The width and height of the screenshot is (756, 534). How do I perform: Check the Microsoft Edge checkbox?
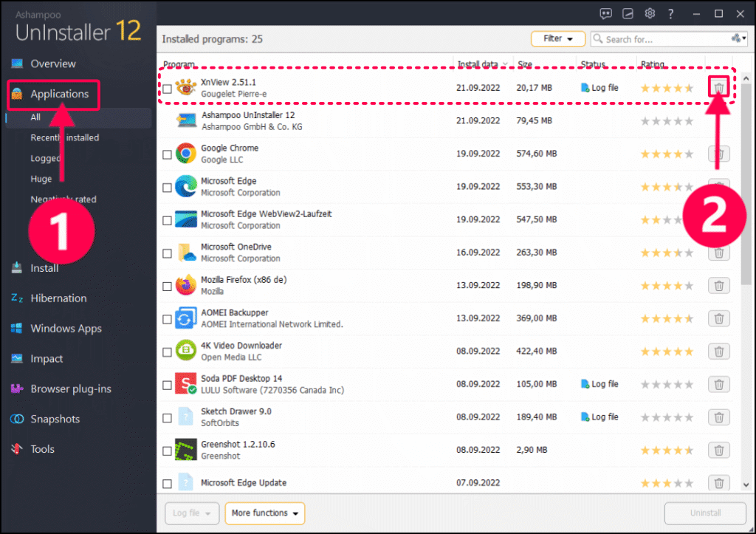pyautogui.click(x=168, y=188)
